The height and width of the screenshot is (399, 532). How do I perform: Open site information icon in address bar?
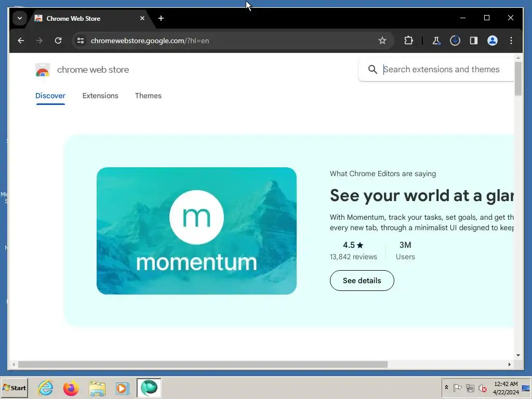click(81, 41)
